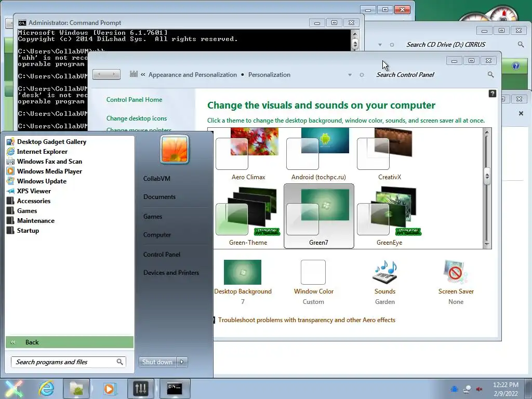Open Control Panel from Start menu
This screenshot has width=532, height=399.
click(x=162, y=255)
